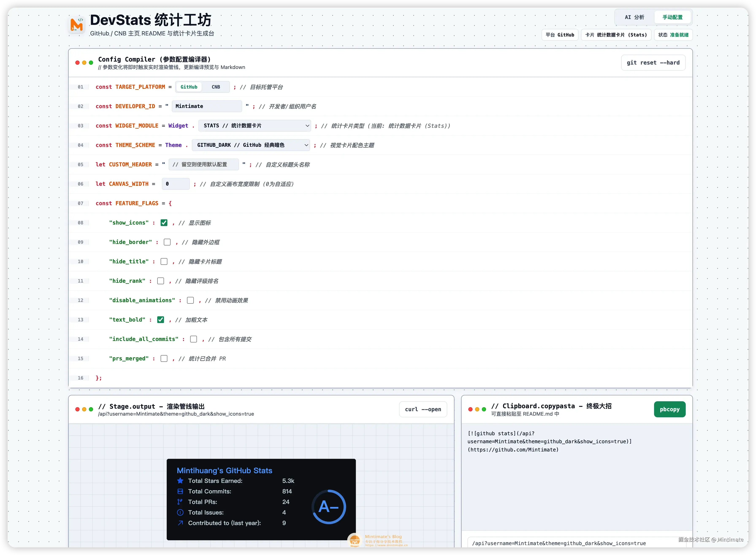Image resolution: width=756 pixels, height=555 pixels.
Task: Click the 卡片 统计数据卡片 (Stats) badge
Action: click(x=616, y=35)
